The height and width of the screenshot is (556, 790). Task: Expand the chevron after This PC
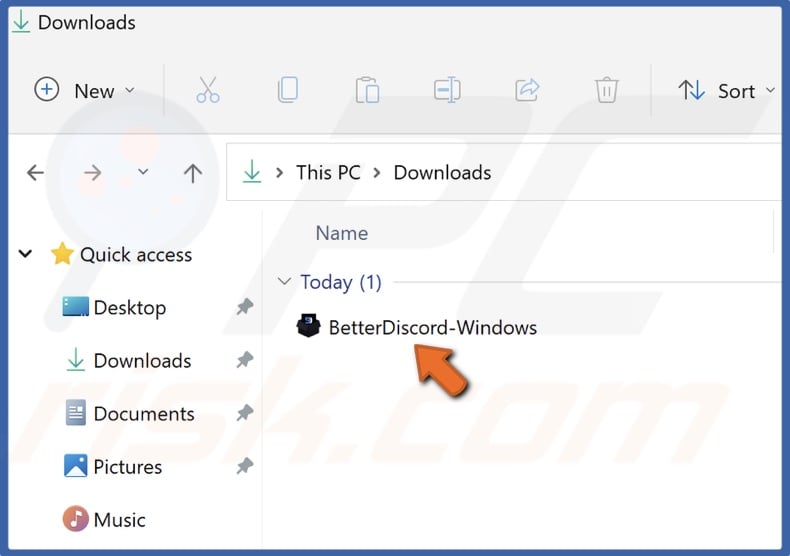pos(377,173)
